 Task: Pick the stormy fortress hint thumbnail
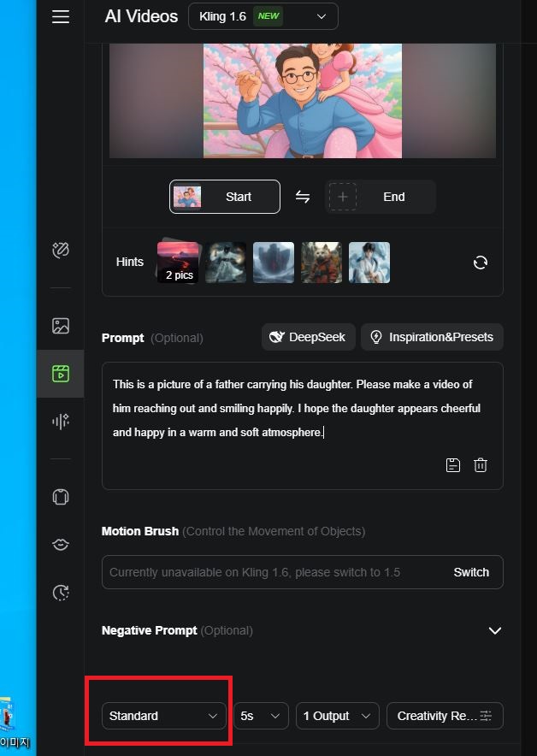coord(274,263)
